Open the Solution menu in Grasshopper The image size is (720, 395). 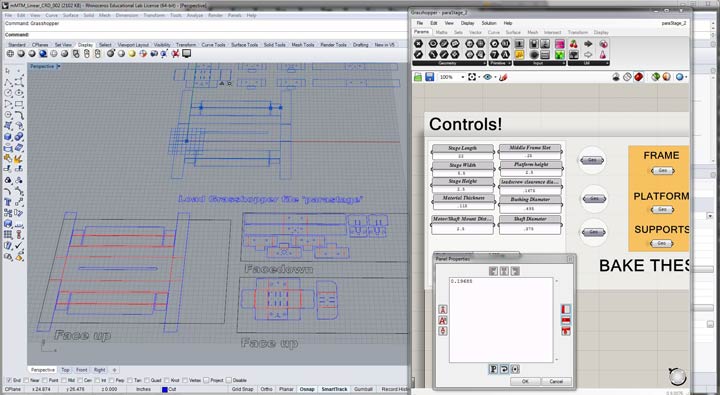click(x=489, y=23)
